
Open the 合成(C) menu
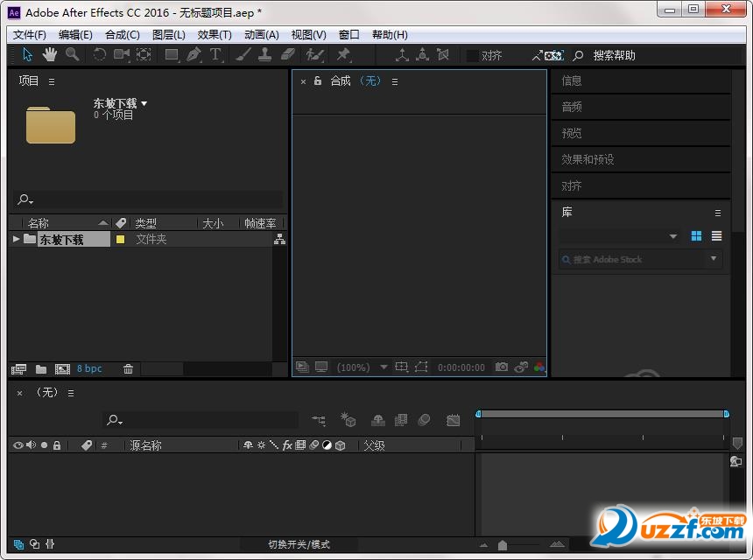(x=122, y=35)
